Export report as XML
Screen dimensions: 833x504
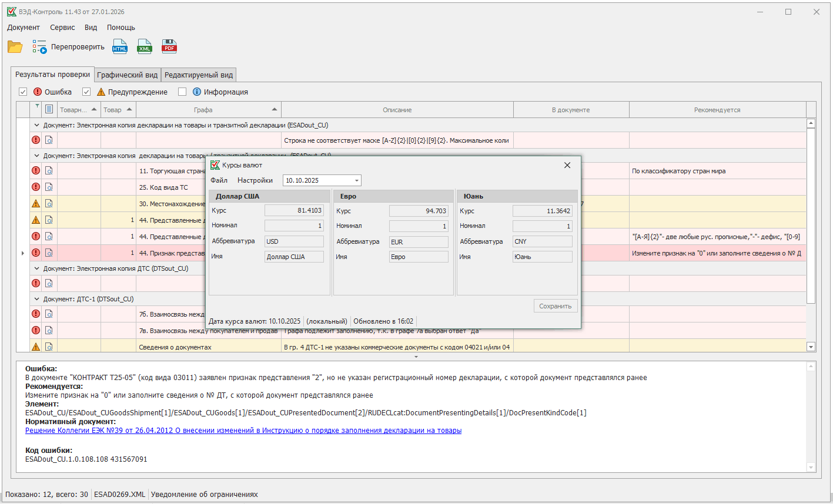[x=145, y=47]
